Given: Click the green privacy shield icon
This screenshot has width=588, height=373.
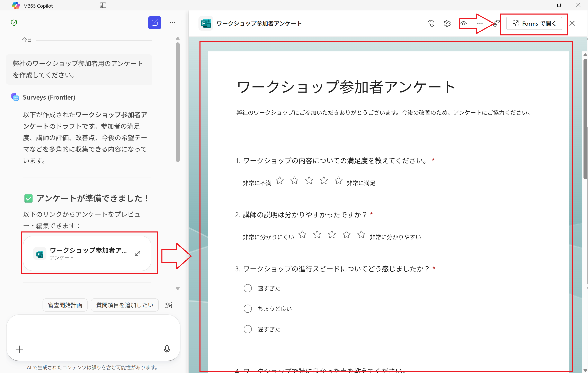Looking at the screenshot, I should tap(14, 23).
